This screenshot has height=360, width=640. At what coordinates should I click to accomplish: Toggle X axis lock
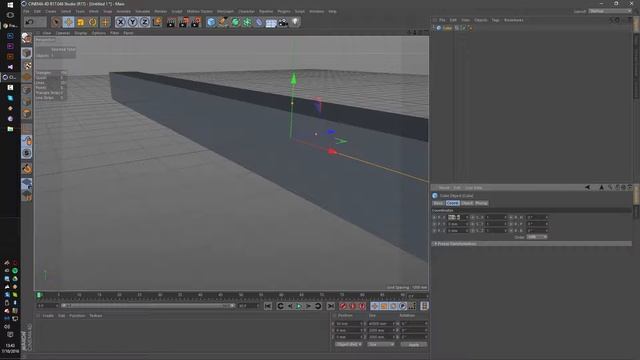[120, 22]
